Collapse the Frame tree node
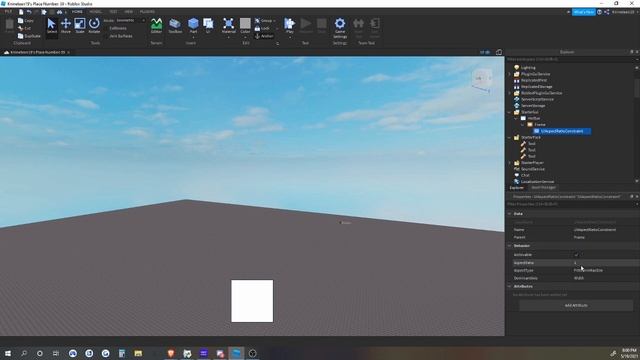Screen dimensions: 640x360 pyautogui.click(x=522, y=124)
